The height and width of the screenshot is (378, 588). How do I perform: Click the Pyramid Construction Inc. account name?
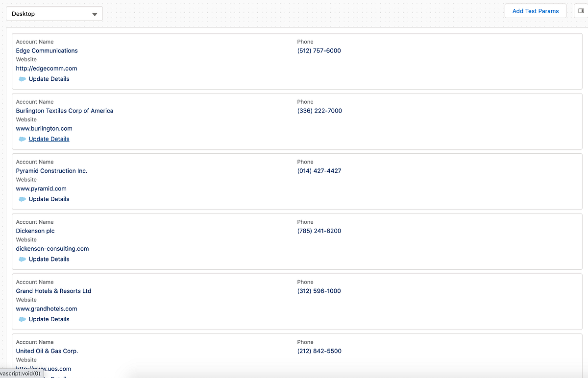tap(51, 171)
